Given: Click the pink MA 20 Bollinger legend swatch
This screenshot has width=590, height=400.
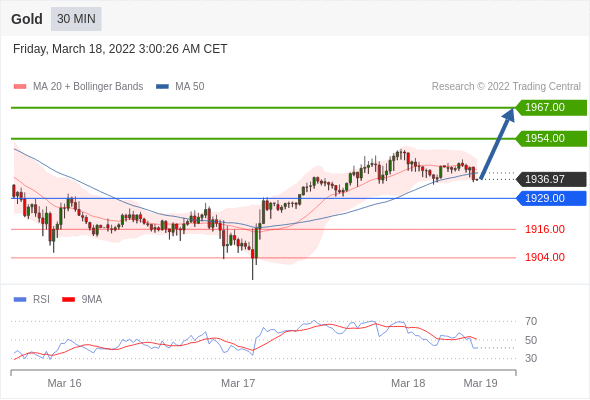Looking at the screenshot, I should click(x=20, y=87).
